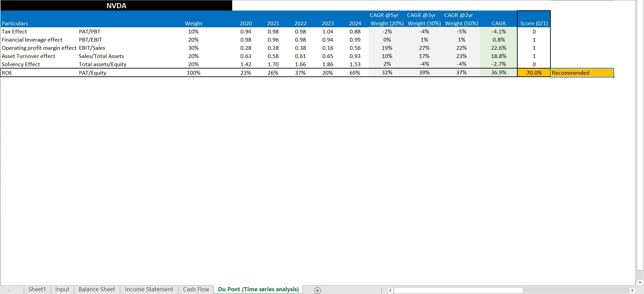Click horizontal scrollbar right arrow

tap(632, 290)
